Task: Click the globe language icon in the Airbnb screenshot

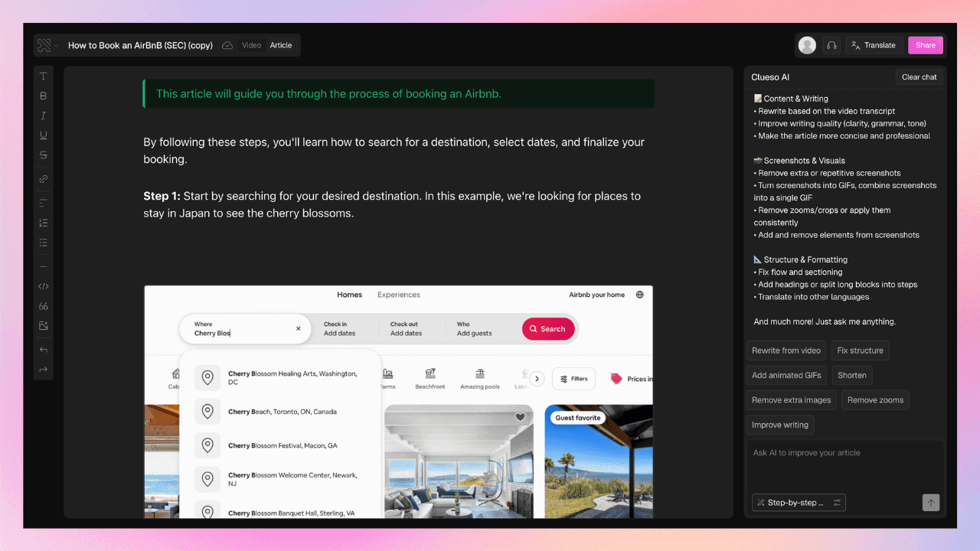Action: pos(640,295)
